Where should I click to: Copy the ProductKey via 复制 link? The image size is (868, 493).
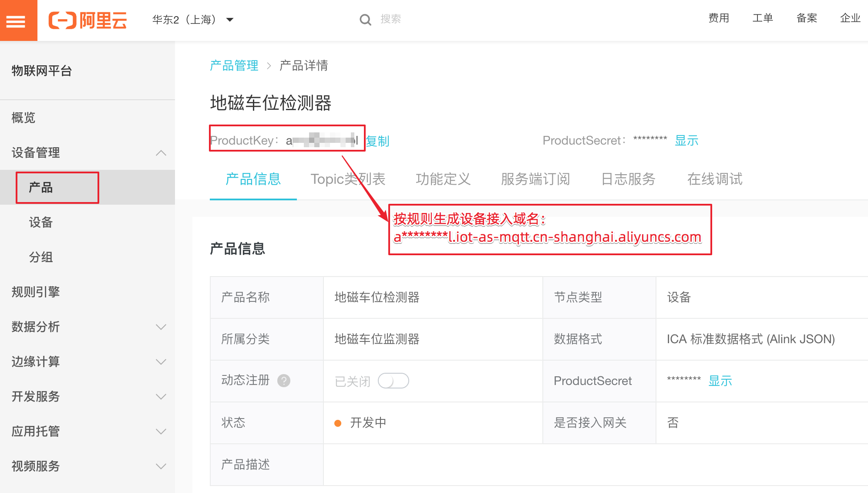click(377, 141)
